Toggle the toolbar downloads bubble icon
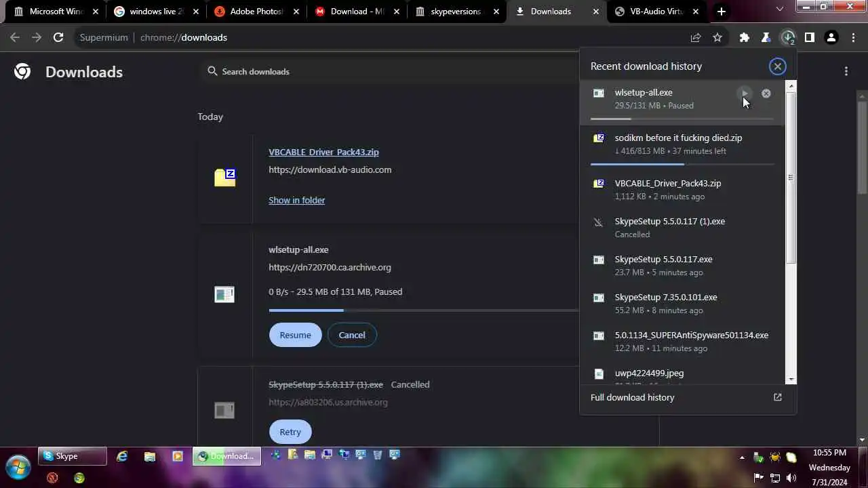Image resolution: width=868 pixels, height=488 pixels. coord(788,38)
